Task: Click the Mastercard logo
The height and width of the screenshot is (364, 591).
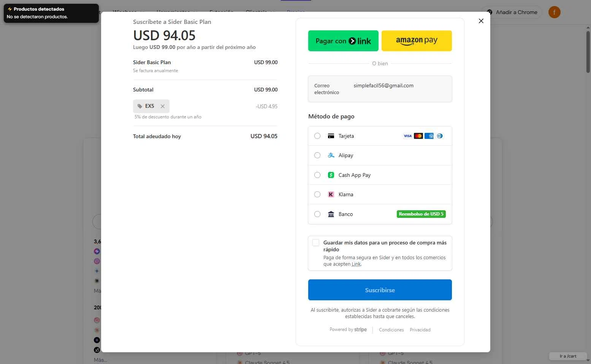Action: point(418,136)
